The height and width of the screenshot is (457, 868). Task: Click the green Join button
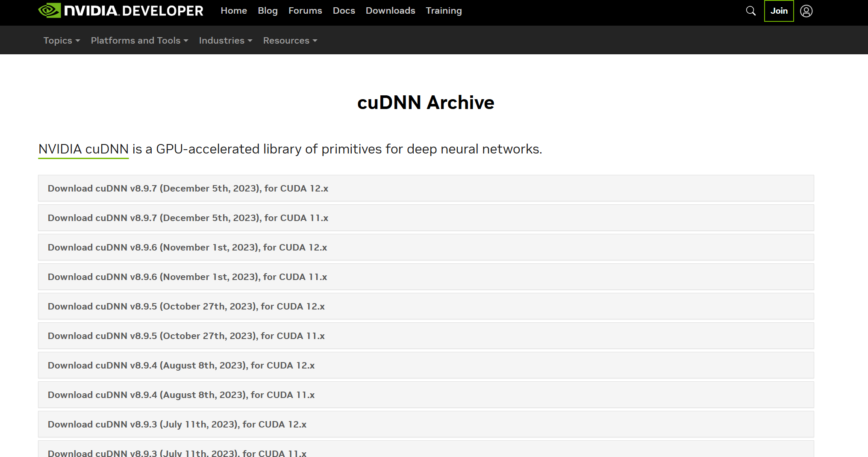779,11
